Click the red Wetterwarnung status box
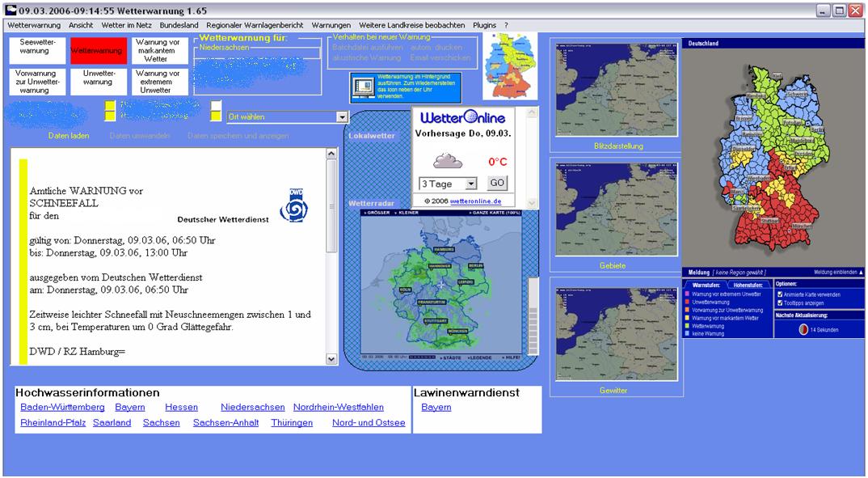The width and height of the screenshot is (868, 478). (98, 51)
